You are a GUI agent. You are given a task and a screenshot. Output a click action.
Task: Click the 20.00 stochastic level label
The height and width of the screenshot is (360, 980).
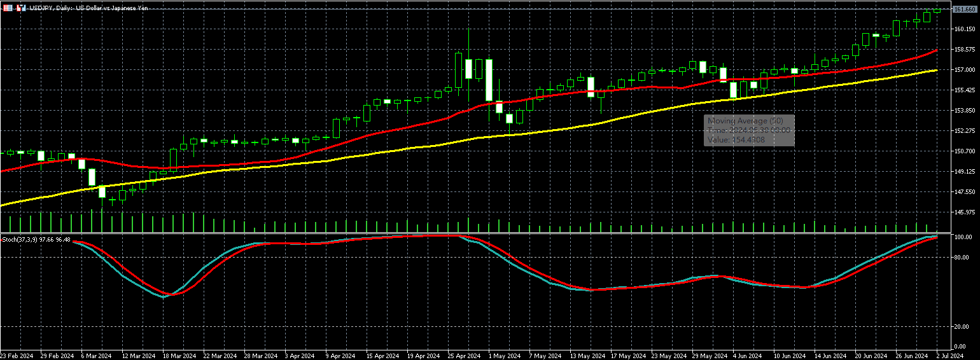pyautogui.click(x=962, y=327)
